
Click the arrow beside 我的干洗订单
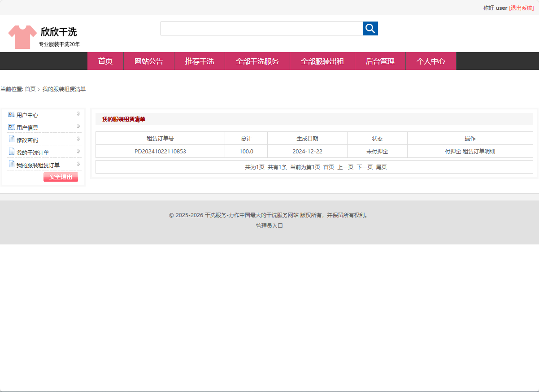78,152
